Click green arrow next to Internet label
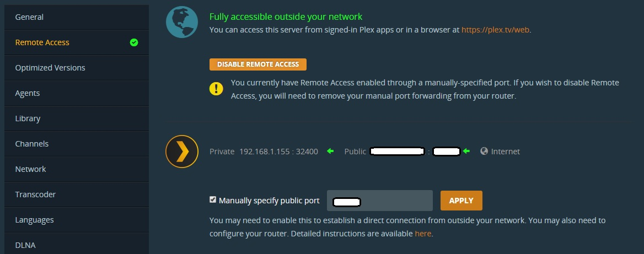Viewport: 644px width, 254px height. (x=466, y=152)
